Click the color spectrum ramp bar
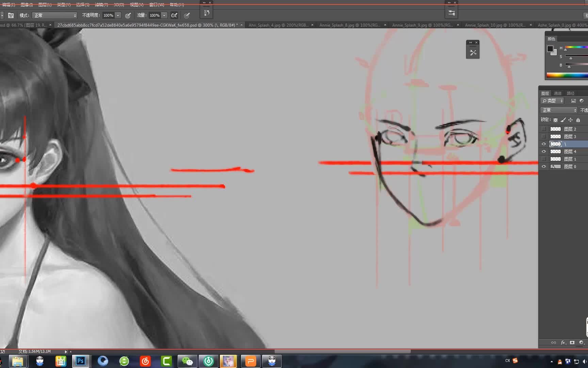The width and height of the screenshot is (588, 368). [567, 75]
